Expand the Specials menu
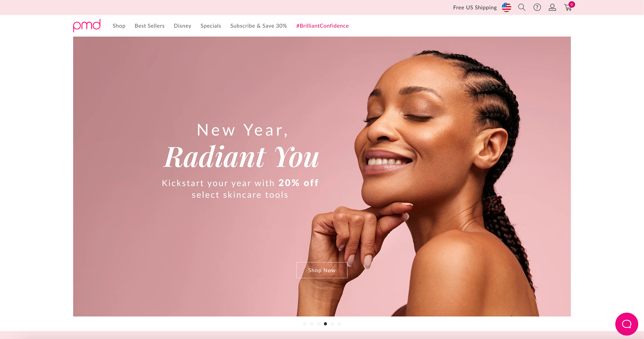 [211, 26]
